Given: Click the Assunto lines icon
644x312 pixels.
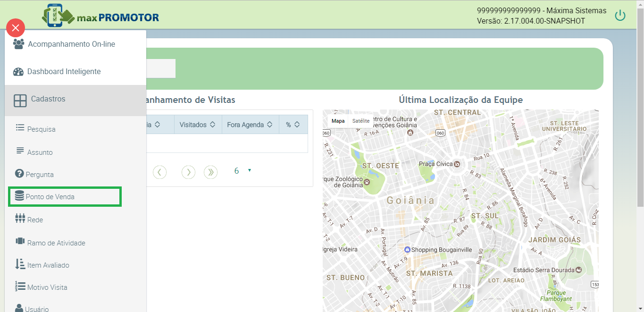Looking at the screenshot, I should click(20, 151).
